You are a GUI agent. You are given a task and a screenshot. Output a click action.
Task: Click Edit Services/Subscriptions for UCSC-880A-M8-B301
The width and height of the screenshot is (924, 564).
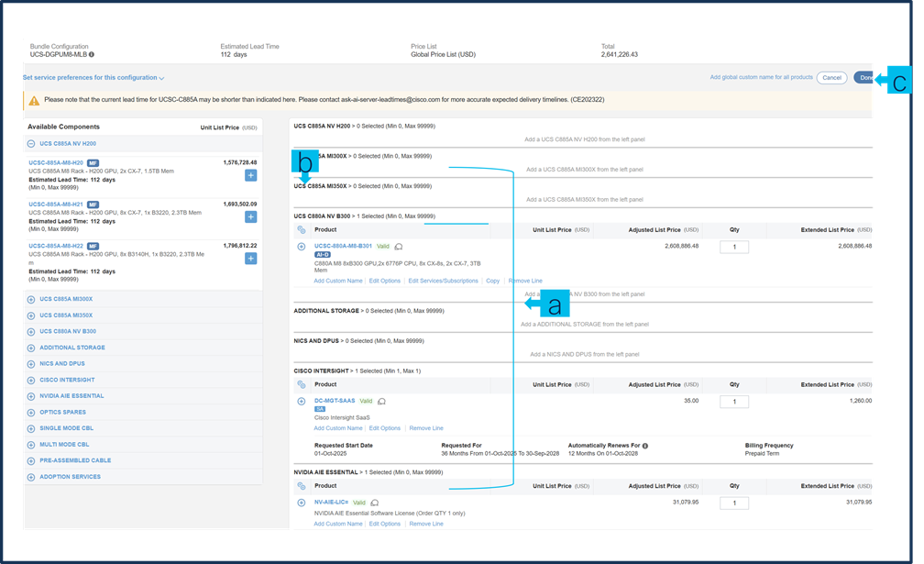click(x=443, y=282)
